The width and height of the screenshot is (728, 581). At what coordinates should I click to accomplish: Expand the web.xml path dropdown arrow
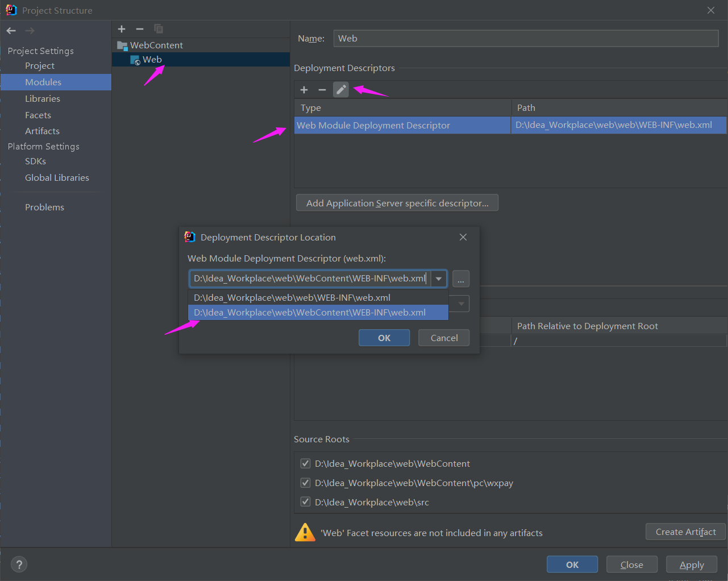pyautogui.click(x=439, y=279)
